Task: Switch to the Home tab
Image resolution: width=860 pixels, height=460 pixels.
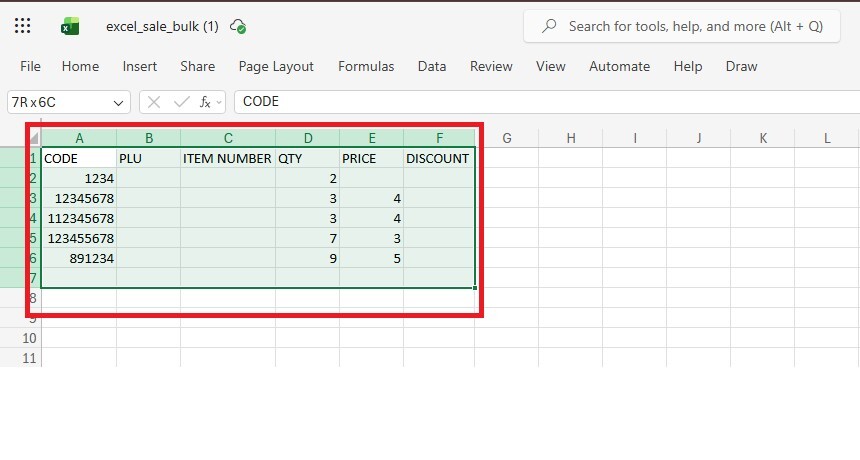Action: 80,66
